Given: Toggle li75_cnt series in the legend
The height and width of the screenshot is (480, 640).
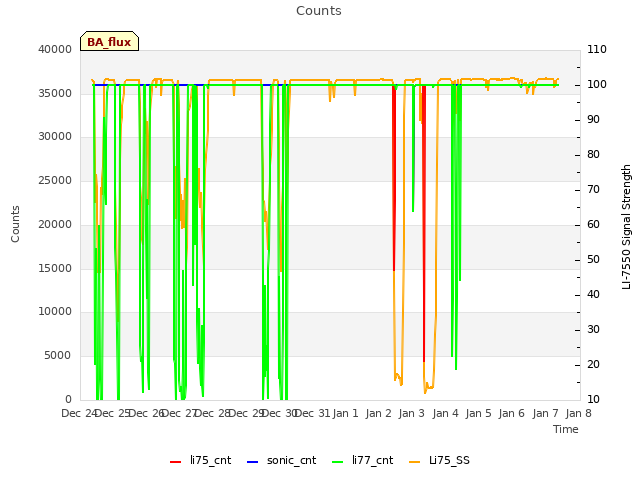Looking at the screenshot, I should click(x=200, y=460).
